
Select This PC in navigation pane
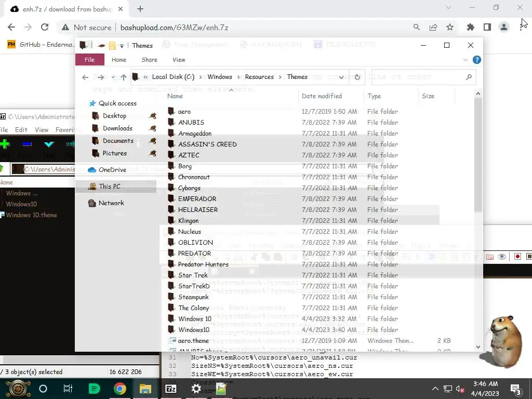(109, 187)
